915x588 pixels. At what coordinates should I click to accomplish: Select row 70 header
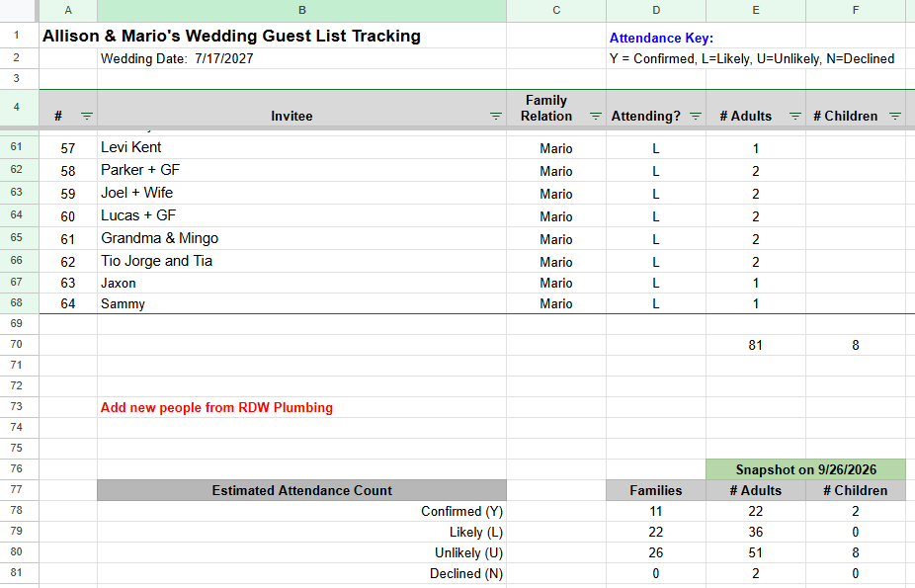click(17, 344)
